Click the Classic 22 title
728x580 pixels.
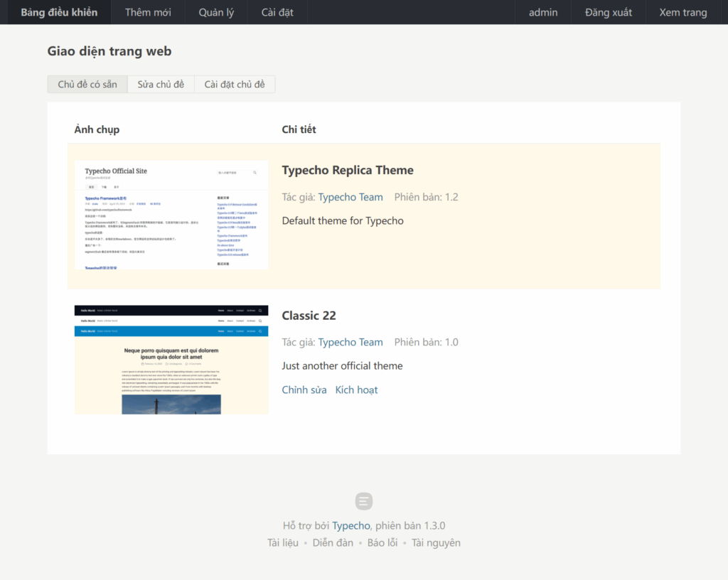tap(309, 316)
